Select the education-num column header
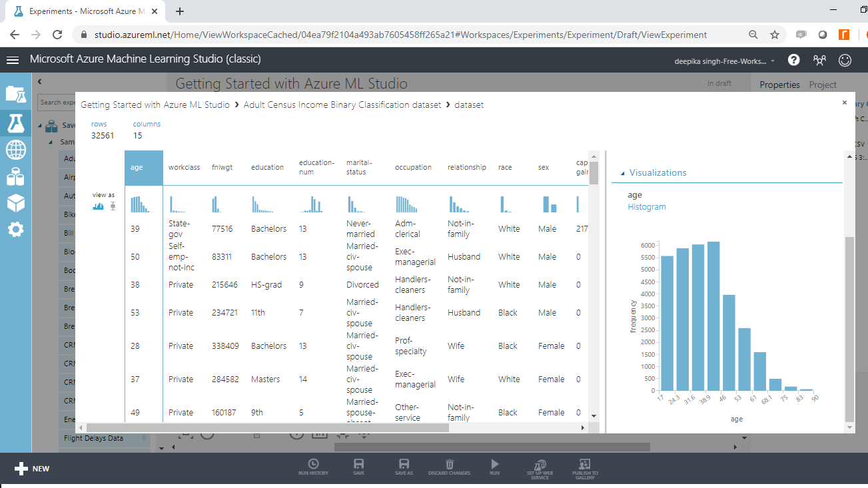 (x=316, y=167)
